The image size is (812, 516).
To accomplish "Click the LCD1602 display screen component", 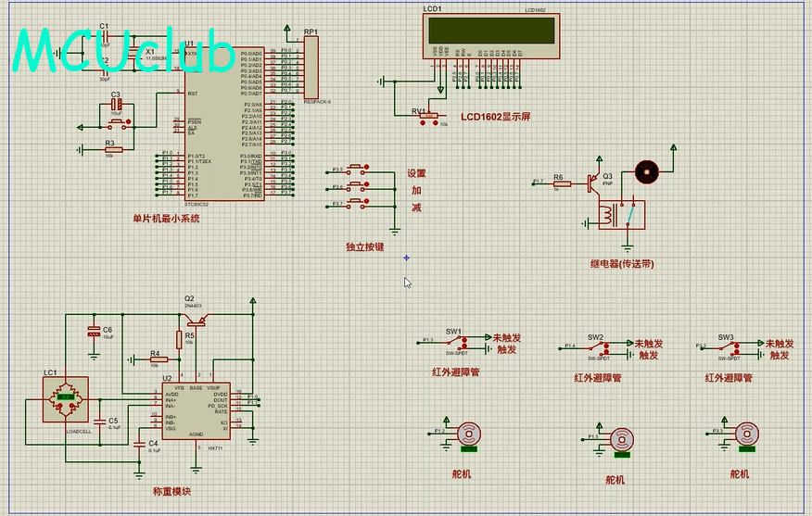I will [x=489, y=32].
